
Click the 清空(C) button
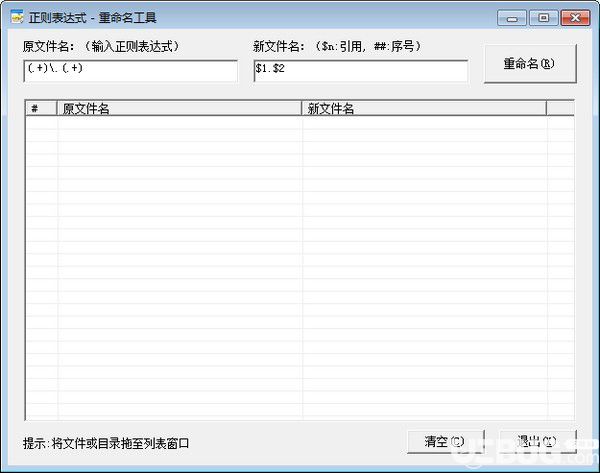(445, 442)
